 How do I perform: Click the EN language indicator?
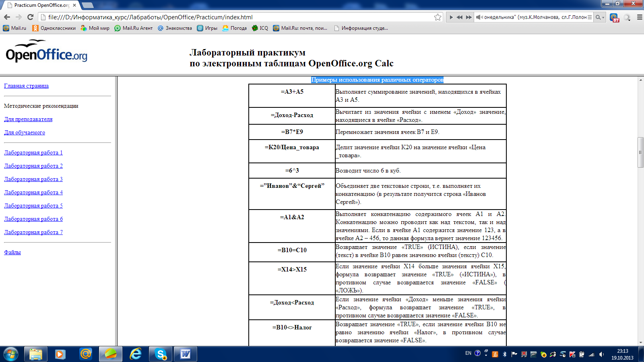point(468,353)
